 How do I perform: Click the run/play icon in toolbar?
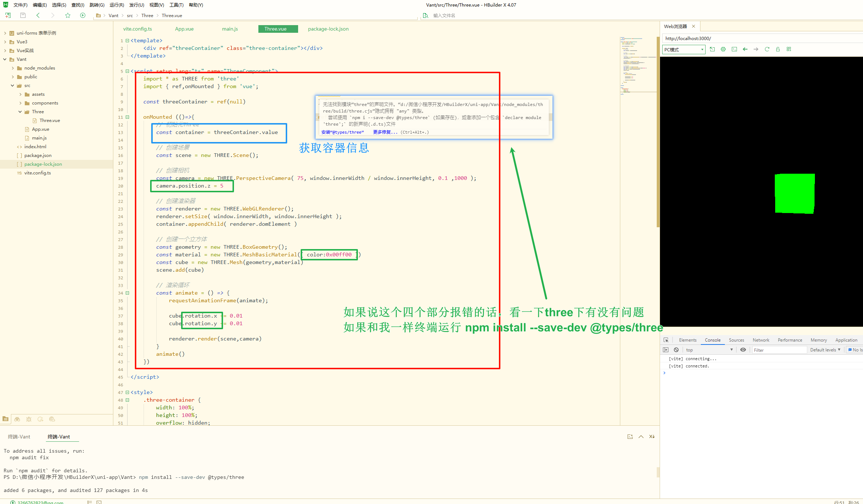pyautogui.click(x=83, y=15)
